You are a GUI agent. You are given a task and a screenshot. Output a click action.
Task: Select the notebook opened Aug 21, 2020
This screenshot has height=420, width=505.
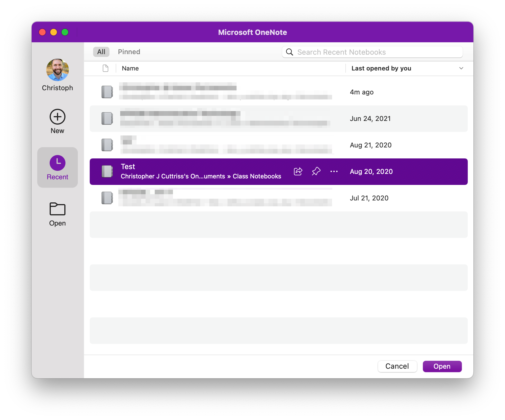(x=279, y=145)
